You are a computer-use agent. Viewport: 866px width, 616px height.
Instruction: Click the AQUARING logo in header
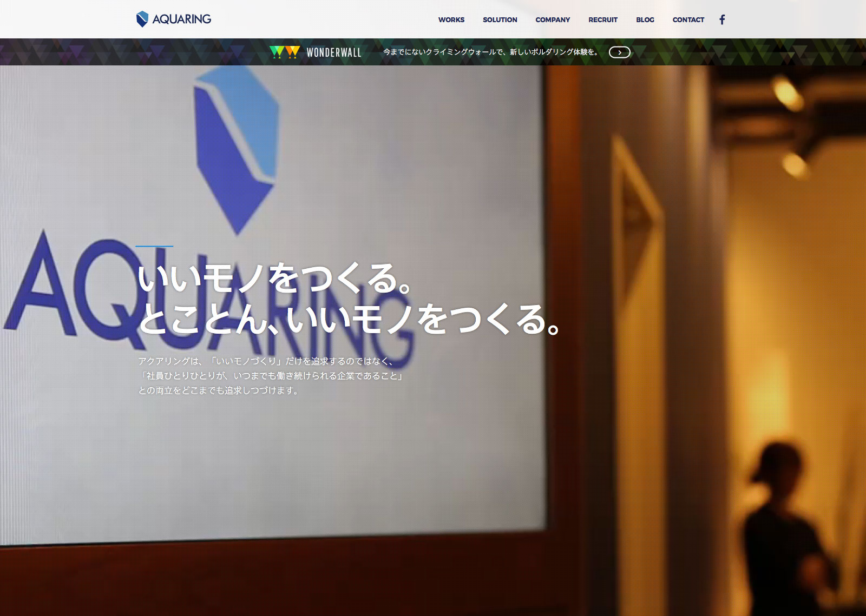pyautogui.click(x=174, y=19)
